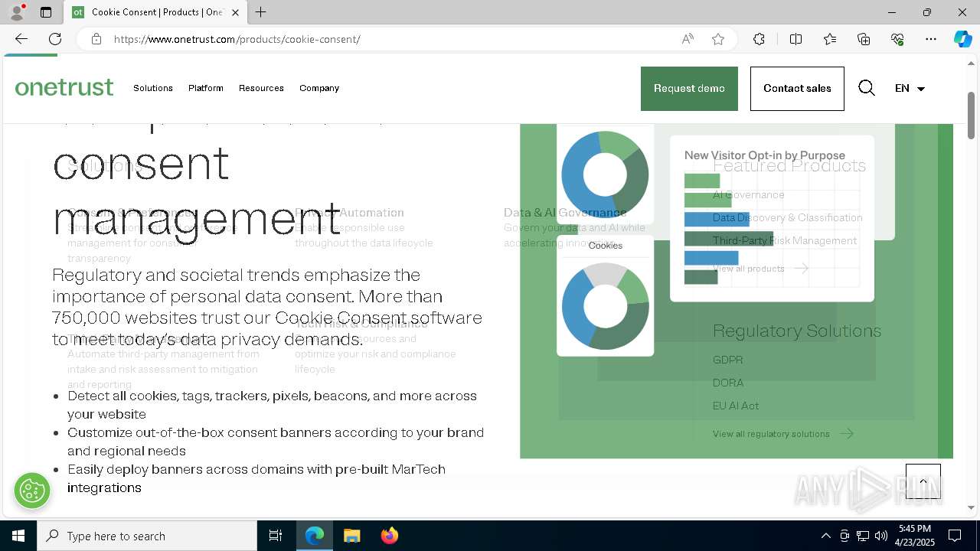Click the page vertical scrollbar thumb
Screen dimensions: 980x551
pos(972,115)
